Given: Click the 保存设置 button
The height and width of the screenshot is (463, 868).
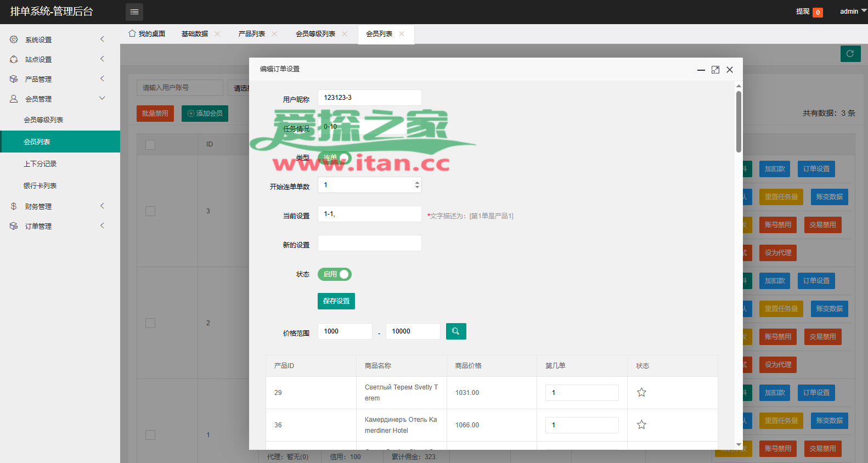Looking at the screenshot, I should pos(336,301).
